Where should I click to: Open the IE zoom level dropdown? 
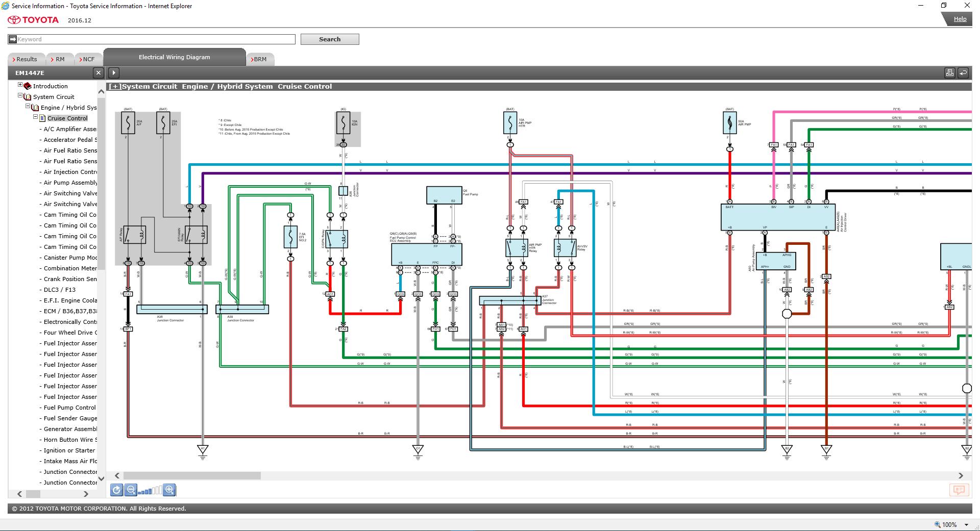pyautogui.click(x=966, y=525)
